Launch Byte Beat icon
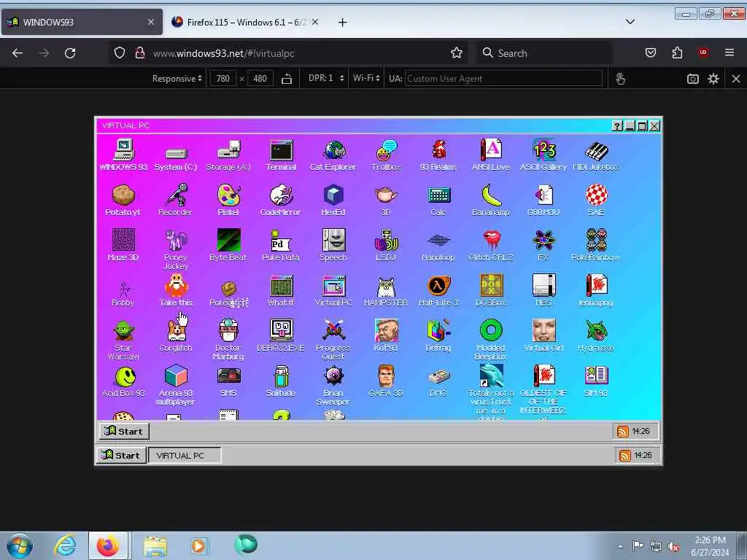Viewport: 747px width, 560px height. pyautogui.click(x=228, y=245)
